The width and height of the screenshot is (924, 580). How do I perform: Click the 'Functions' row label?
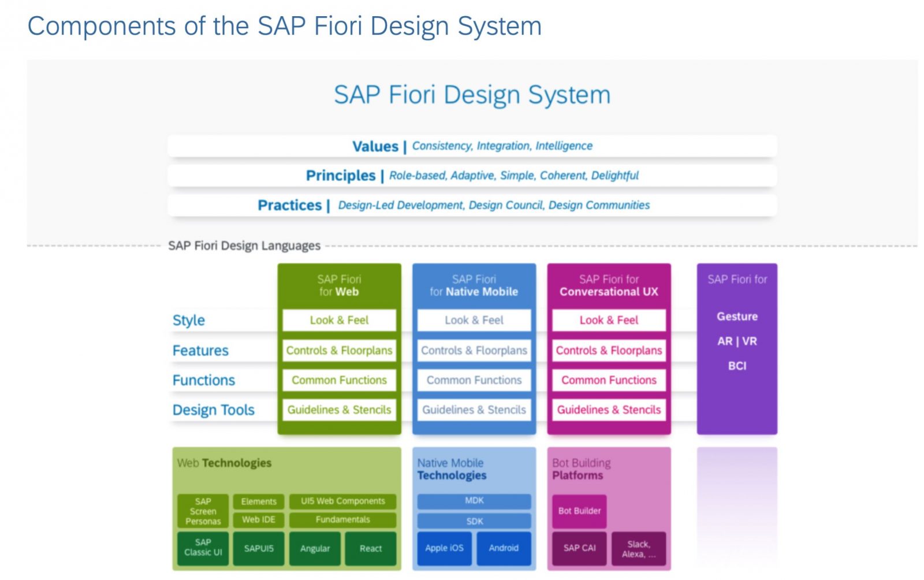(x=204, y=380)
